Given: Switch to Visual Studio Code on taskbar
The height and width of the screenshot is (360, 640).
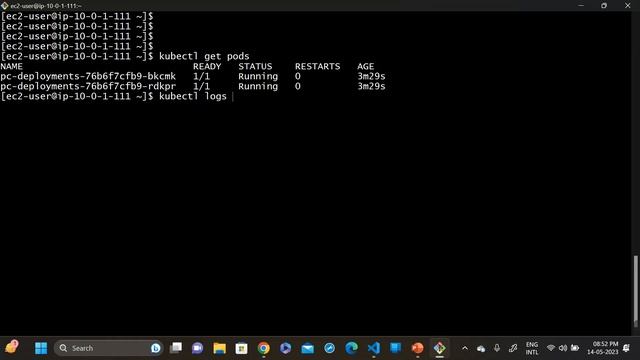Looking at the screenshot, I should (x=373, y=348).
